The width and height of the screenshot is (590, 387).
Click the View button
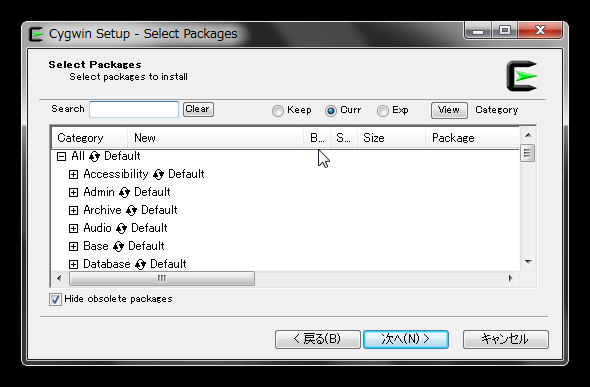tap(449, 110)
